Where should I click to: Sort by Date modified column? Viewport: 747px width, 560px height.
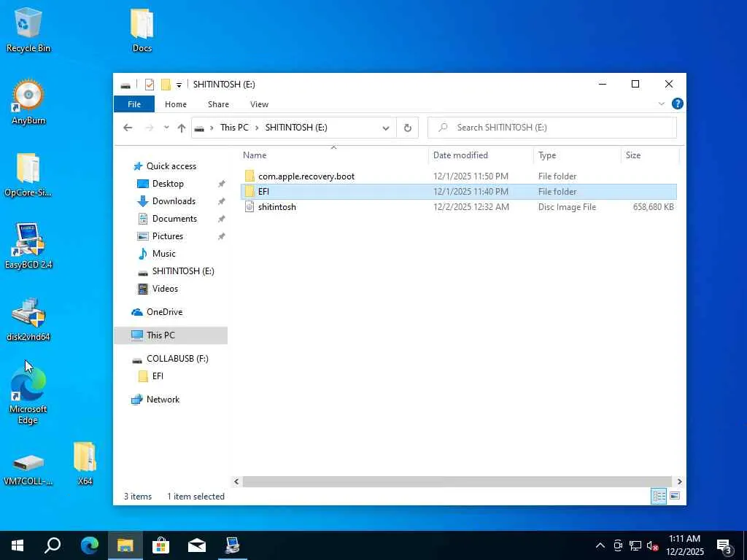tap(481, 155)
